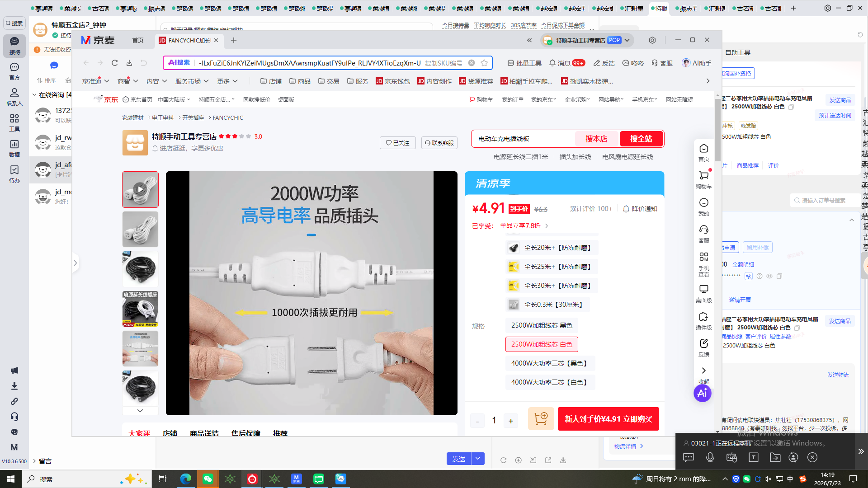Click 新人到手价¥4.91 立即购买
This screenshot has width=868, height=488.
coord(609,419)
